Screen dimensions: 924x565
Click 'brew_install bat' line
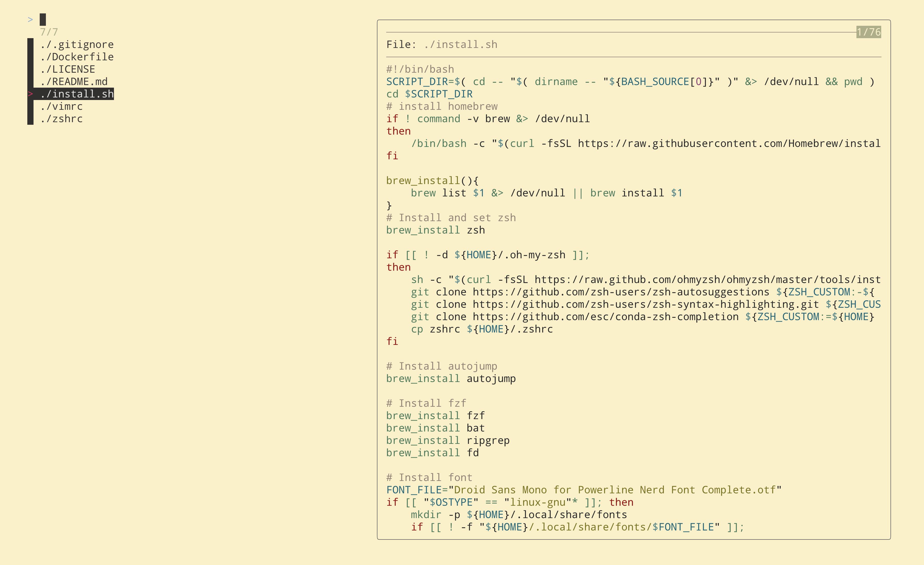[435, 428]
